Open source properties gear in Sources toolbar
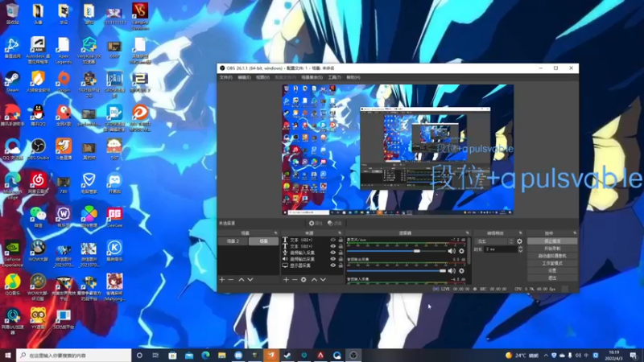The width and height of the screenshot is (644, 362). [303, 279]
